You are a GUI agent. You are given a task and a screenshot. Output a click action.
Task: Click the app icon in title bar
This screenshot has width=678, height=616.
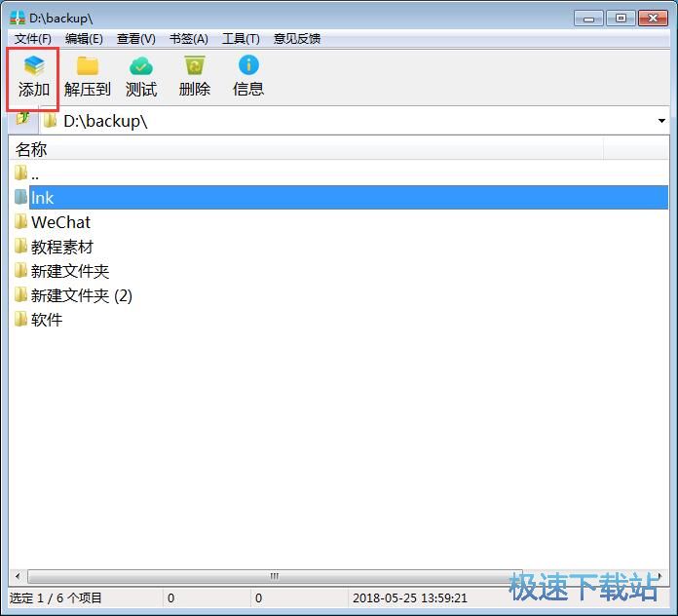tap(18, 18)
